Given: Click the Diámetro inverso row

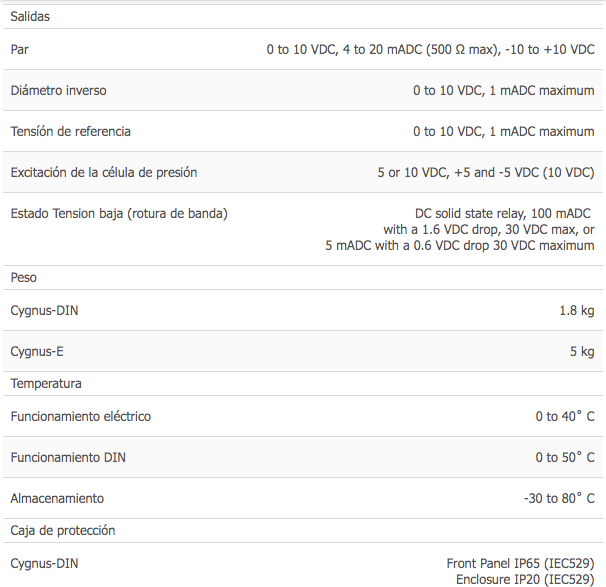Looking at the screenshot, I should pyautogui.click(x=303, y=90).
